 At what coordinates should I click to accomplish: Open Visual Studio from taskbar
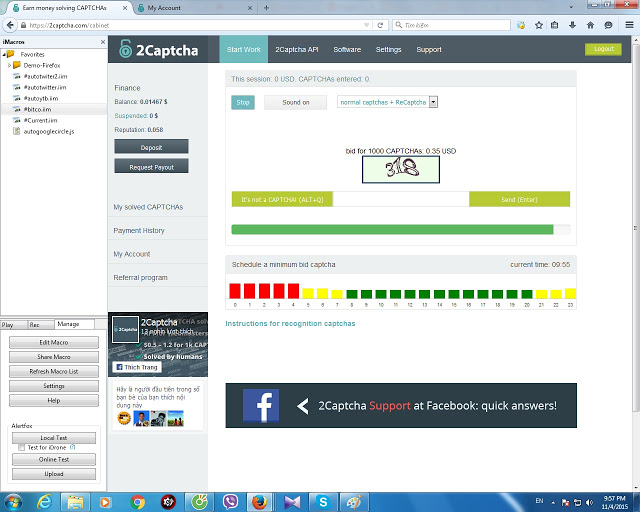point(292,502)
